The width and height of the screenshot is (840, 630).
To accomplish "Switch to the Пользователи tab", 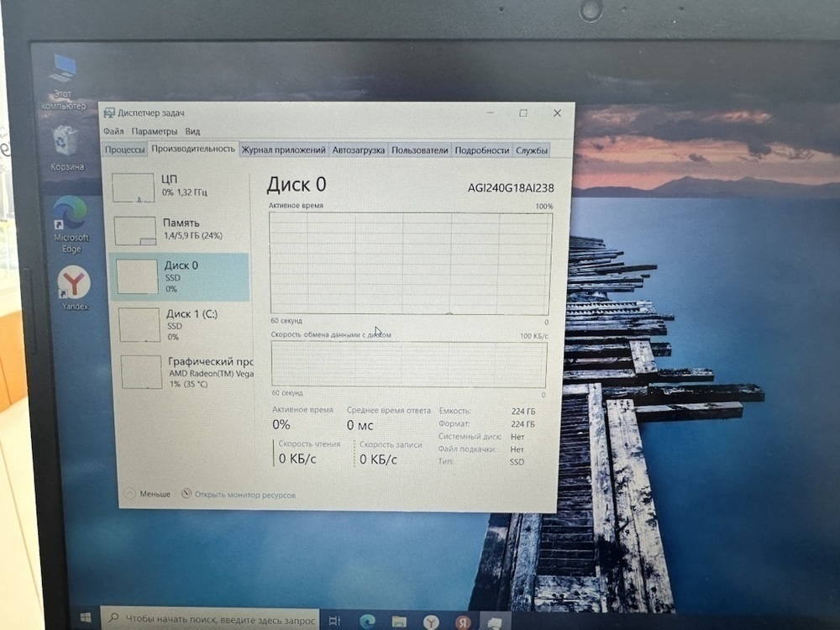I will (x=419, y=150).
